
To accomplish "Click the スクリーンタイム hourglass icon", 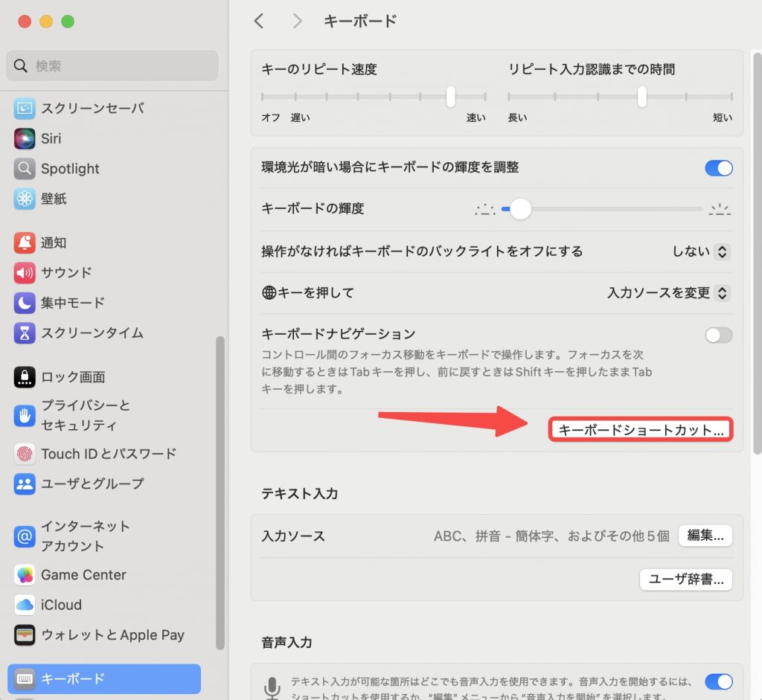I will click(x=25, y=333).
